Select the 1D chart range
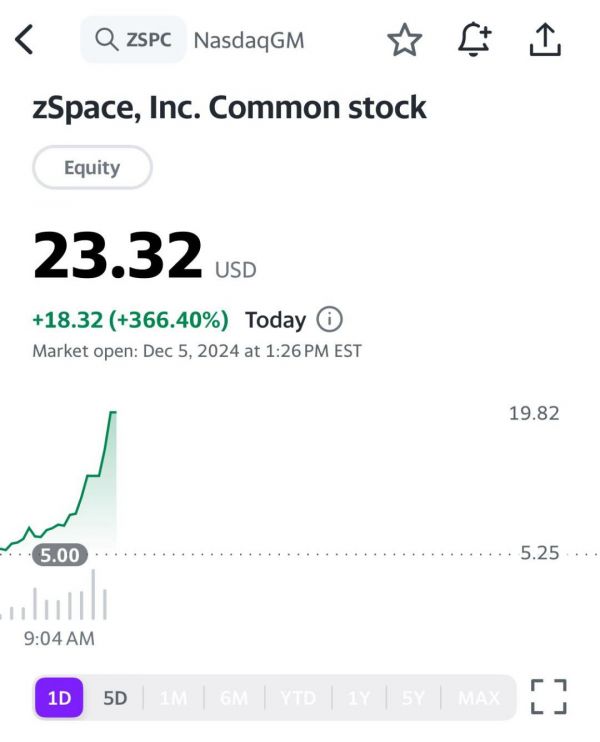600x742 pixels. coord(60,697)
